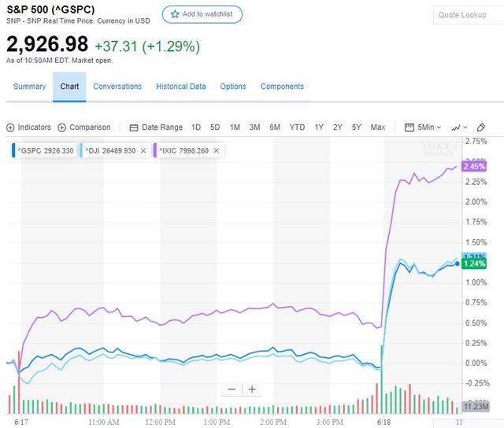504x428 pixels.
Task: Set chart range to Max
Action: (378, 127)
